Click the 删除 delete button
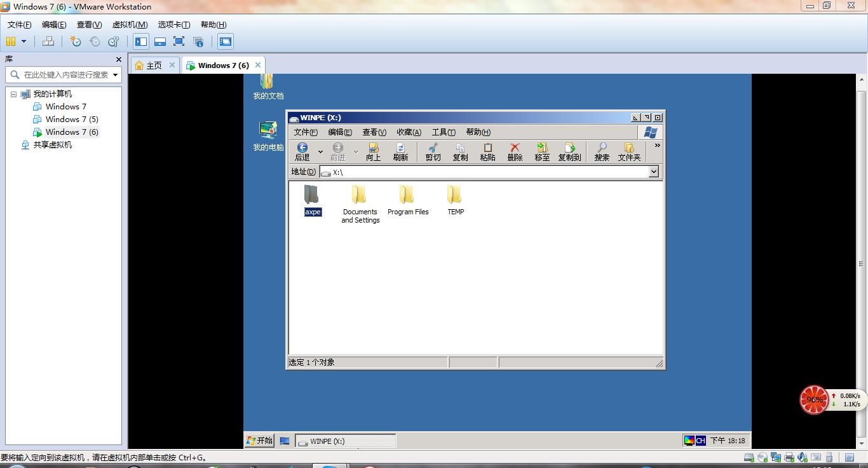The image size is (868, 468). 515,152
